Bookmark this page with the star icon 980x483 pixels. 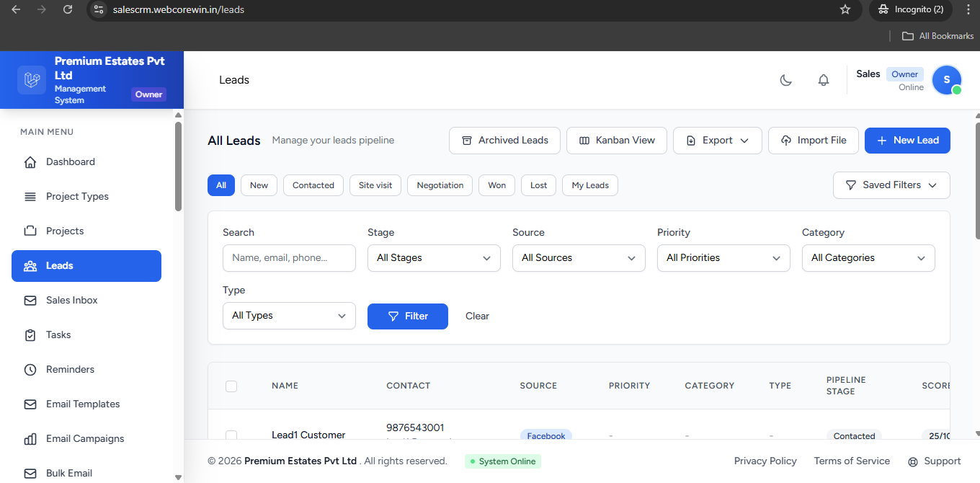click(845, 9)
